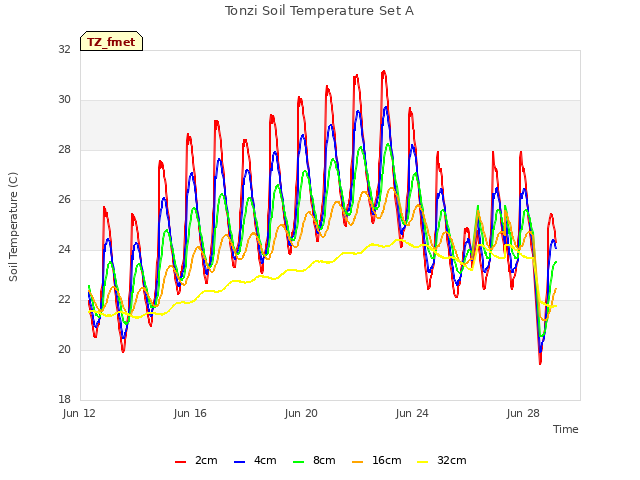640x480 pixels.
Task: Click the 28 y-axis tick label
Action: click(64, 149)
